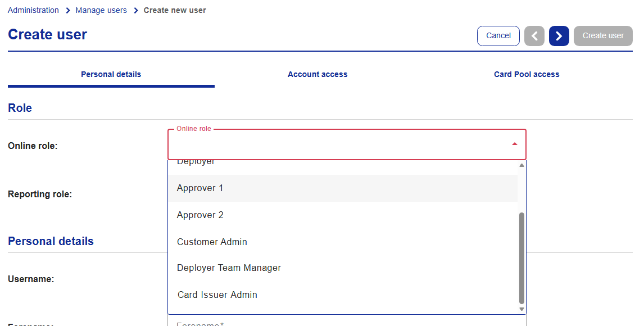Click the Online role combo box field
The height and width of the screenshot is (326, 644).
pyautogui.click(x=347, y=144)
